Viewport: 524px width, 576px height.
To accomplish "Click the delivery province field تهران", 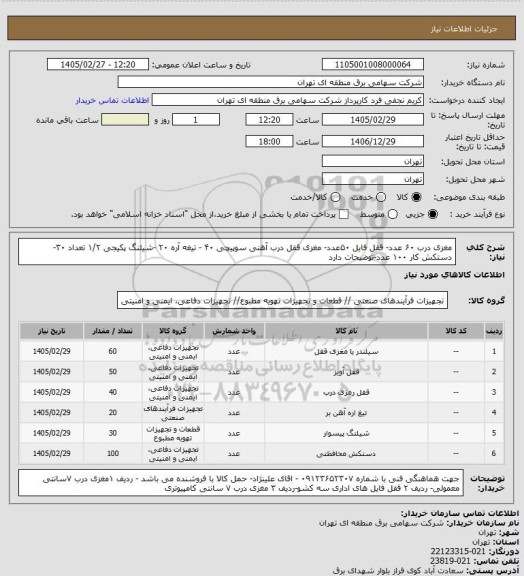I will pos(373,161).
